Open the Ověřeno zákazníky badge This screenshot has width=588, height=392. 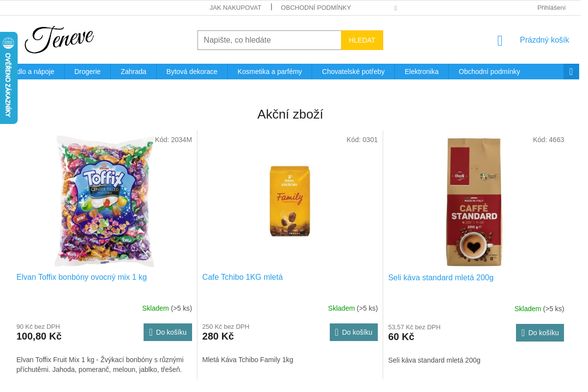(x=8, y=78)
